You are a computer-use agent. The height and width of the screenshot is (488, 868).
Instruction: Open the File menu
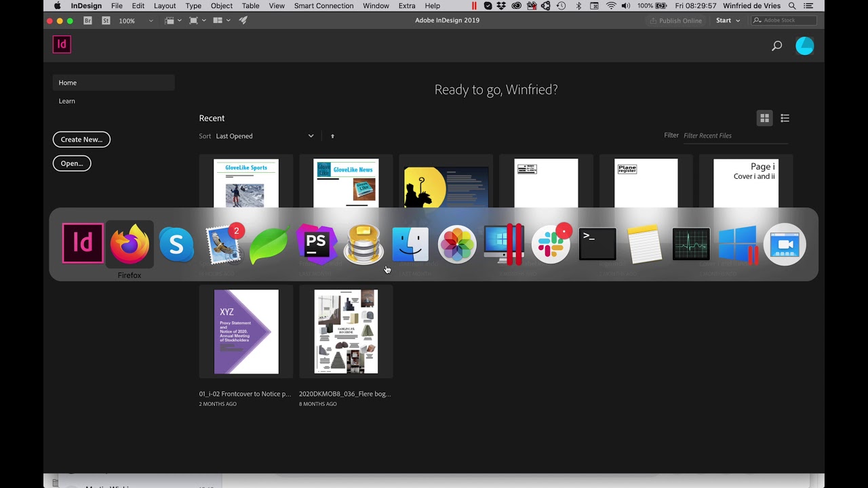[117, 5]
